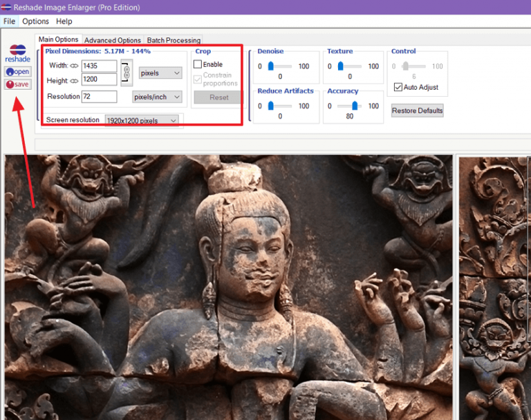Click the open image button
The width and height of the screenshot is (531, 420).
click(x=18, y=72)
